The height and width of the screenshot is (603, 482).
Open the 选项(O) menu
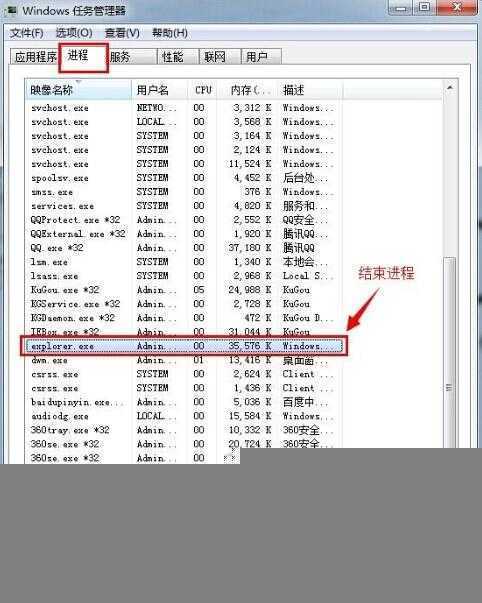click(74, 33)
